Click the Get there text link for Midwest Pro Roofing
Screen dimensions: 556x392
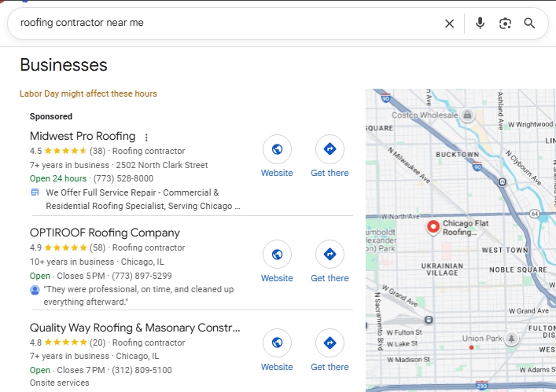tap(330, 173)
